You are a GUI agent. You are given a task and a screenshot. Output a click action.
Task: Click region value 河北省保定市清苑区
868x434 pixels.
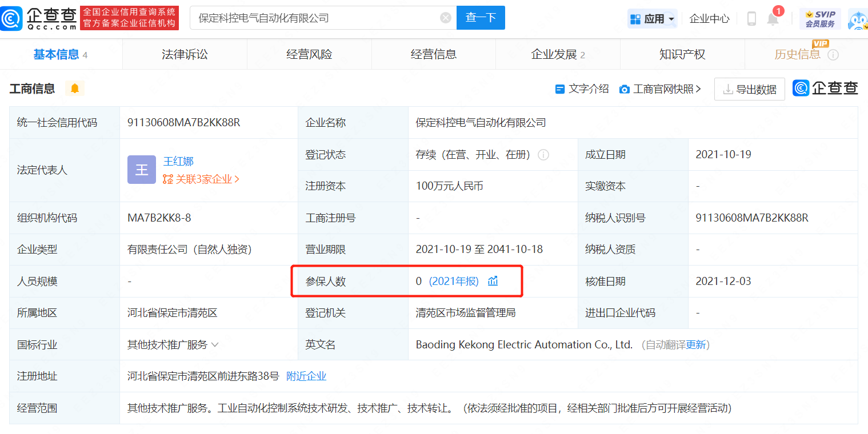click(173, 313)
